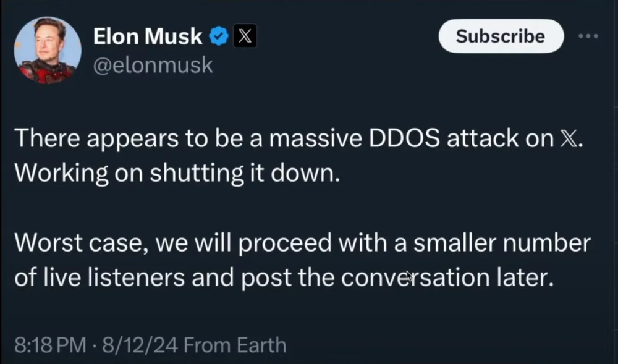Open the Elon Musk display name link
This screenshot has width=618, height=364.
(x=147, y=37)
